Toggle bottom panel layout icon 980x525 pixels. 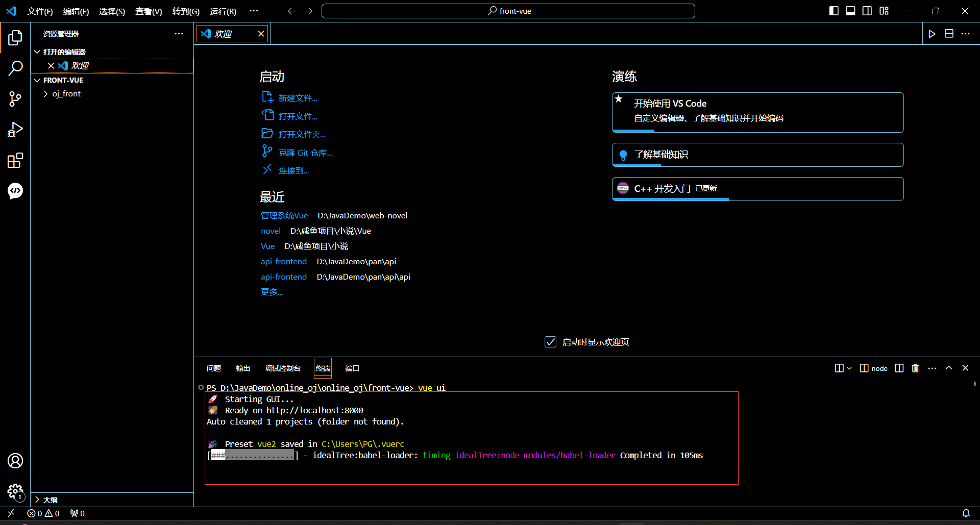click(850, 11)
